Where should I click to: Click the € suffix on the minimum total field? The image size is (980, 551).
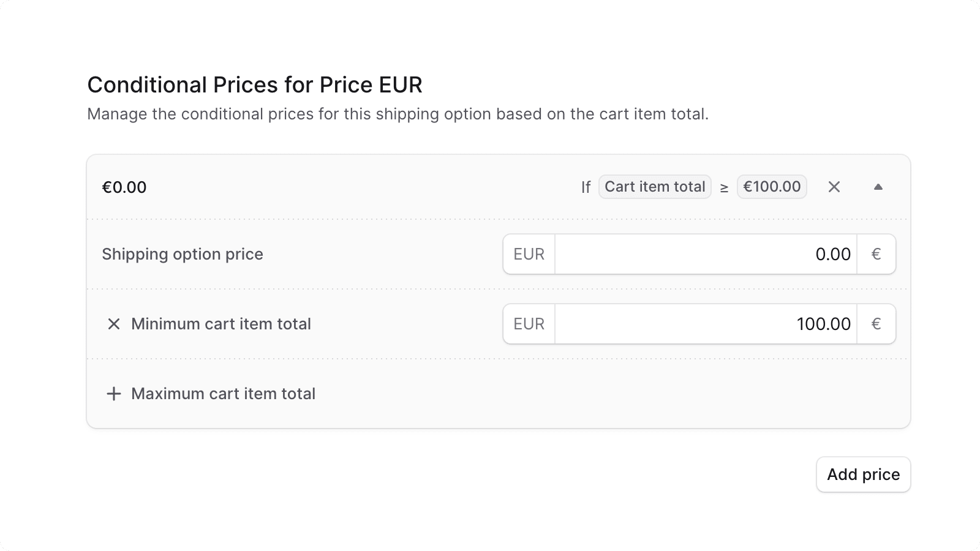click(x=876, y=324)
